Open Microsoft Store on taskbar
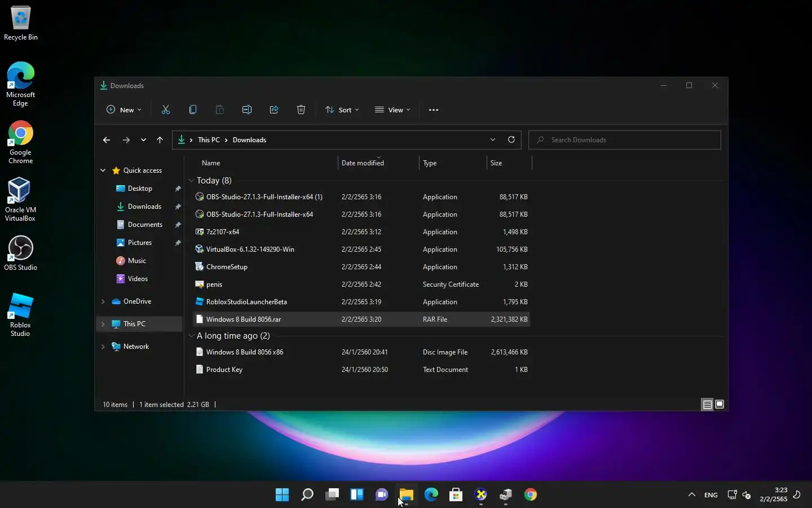The height and width of the screenshot is (508, 812). coord(456,495)
